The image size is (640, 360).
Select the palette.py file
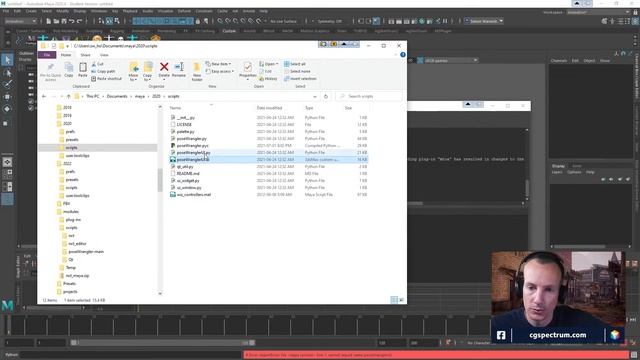coord(185,131)
